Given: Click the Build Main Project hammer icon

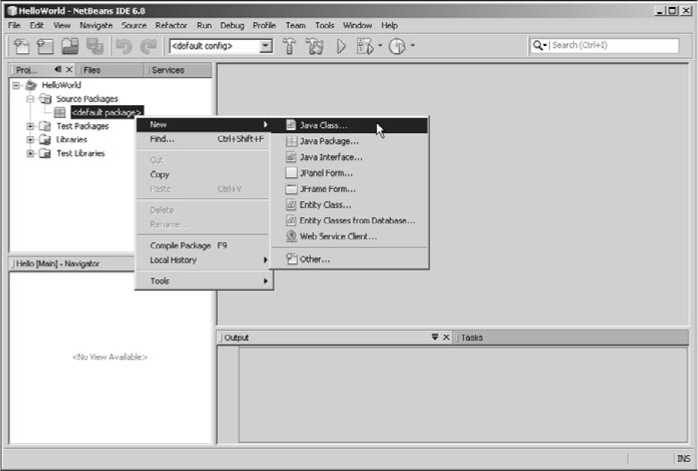Looking at the screenshot, I should (289, 46).
